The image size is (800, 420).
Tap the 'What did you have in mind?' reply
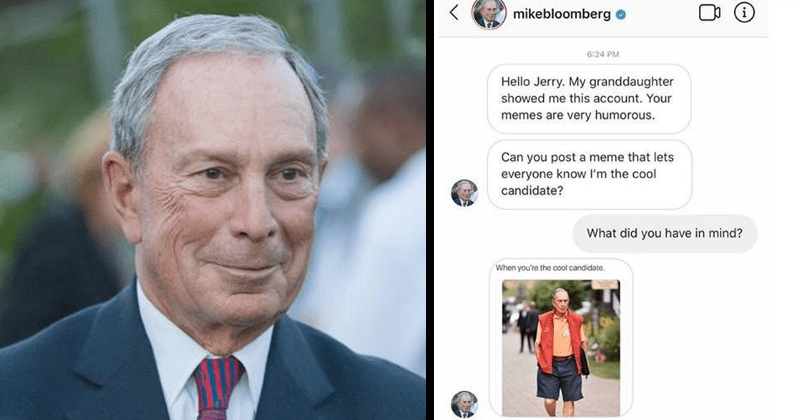[x=665, y=233]
